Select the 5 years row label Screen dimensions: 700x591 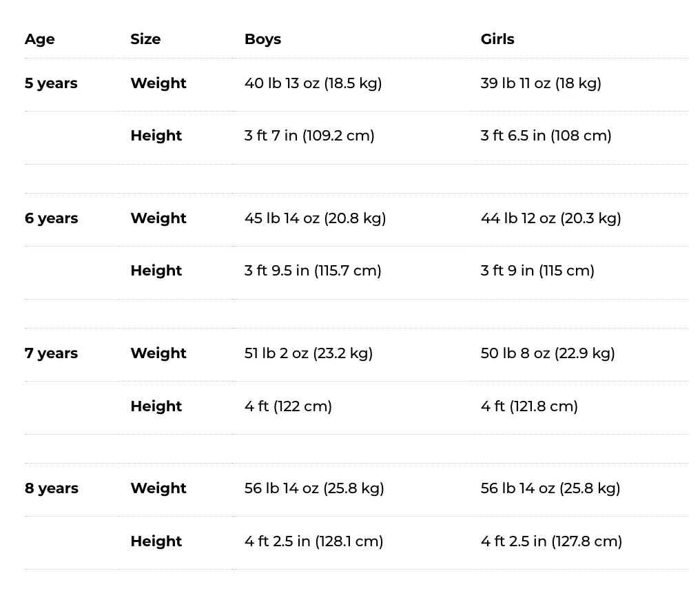(x=51, y=83)
